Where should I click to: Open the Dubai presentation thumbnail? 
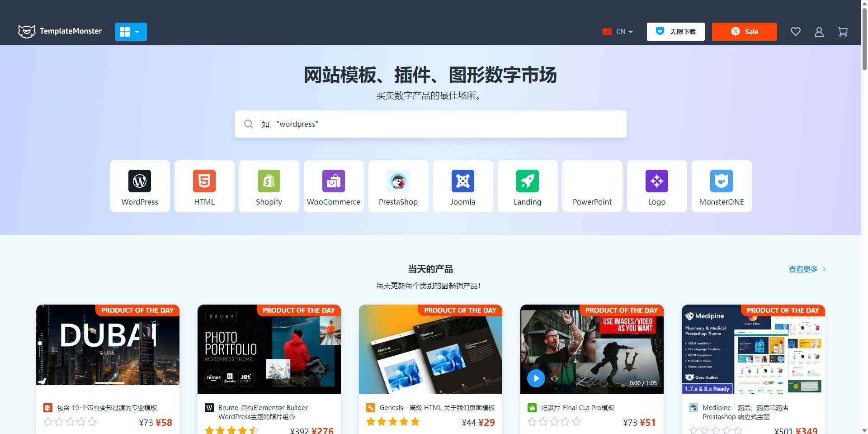(108, 345)
